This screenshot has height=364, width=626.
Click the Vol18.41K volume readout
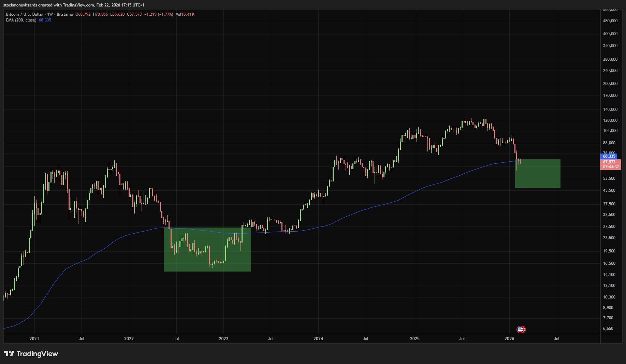point(185,14)
